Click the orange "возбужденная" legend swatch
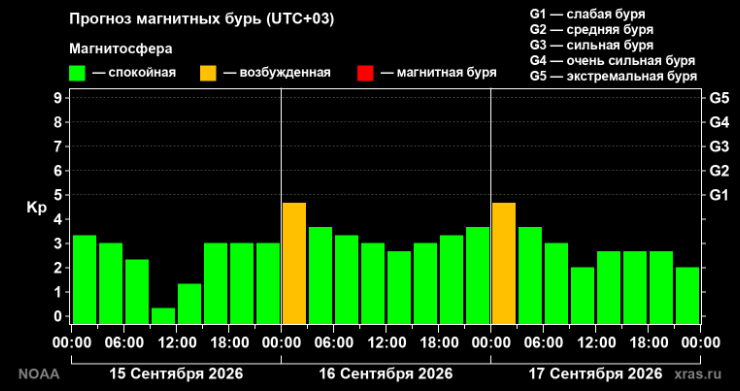The height and width of the screenshot is (391, 740). click(x=208, y=73)
